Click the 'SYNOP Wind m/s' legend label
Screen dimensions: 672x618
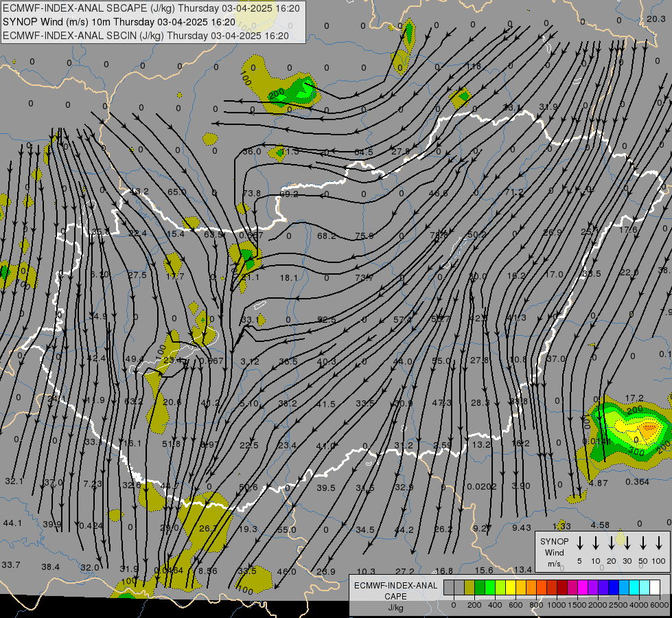click(554, 552)
